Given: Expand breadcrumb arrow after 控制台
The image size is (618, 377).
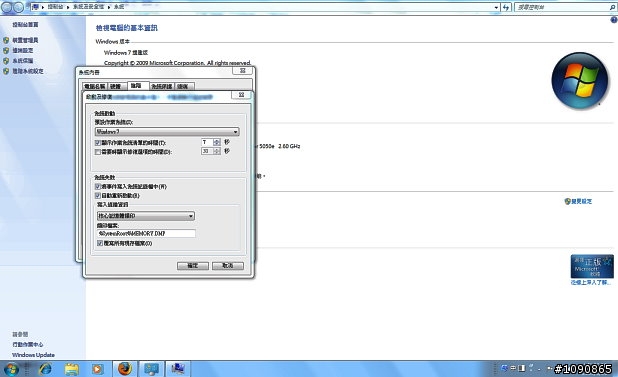Looking at the screenshot, I should (x=69, y=7).
